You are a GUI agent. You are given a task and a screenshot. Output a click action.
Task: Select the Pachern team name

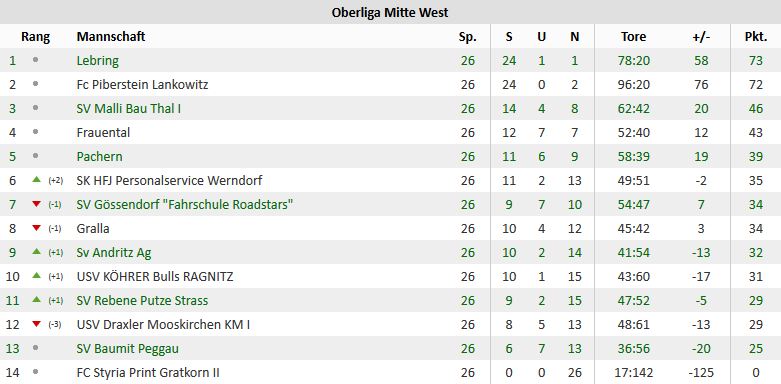tap(100, 156)
